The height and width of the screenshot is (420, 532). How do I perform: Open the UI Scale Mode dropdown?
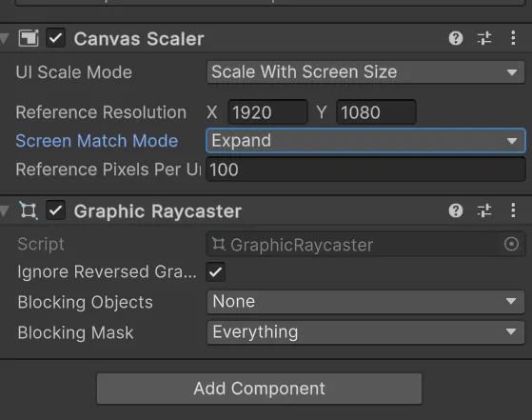pos(365,72)
